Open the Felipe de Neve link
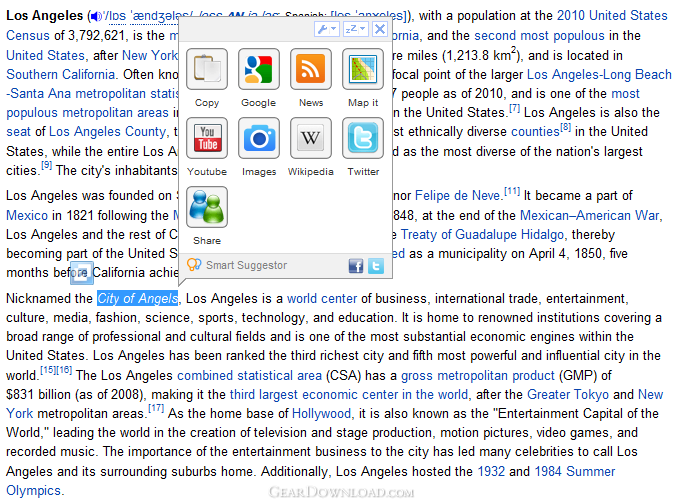The image size is (682, 500). [x=458, y=195]
